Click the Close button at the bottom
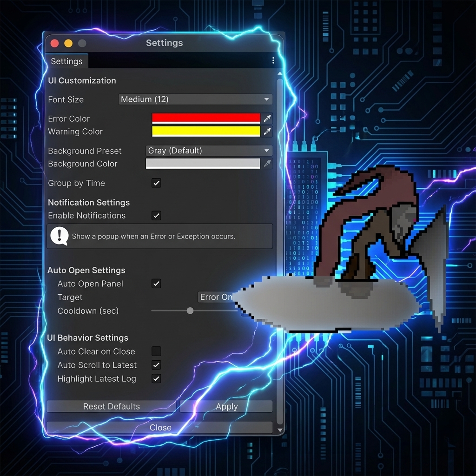Image resolution: width=476 pixels, height=476 pixels. coord(160,427)
